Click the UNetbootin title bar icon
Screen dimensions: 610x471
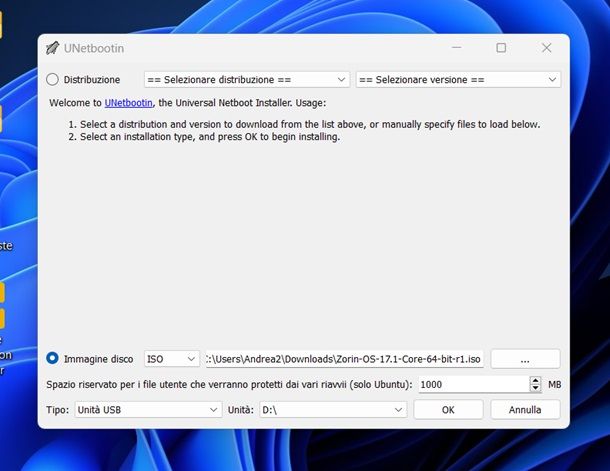click(52, 48)
